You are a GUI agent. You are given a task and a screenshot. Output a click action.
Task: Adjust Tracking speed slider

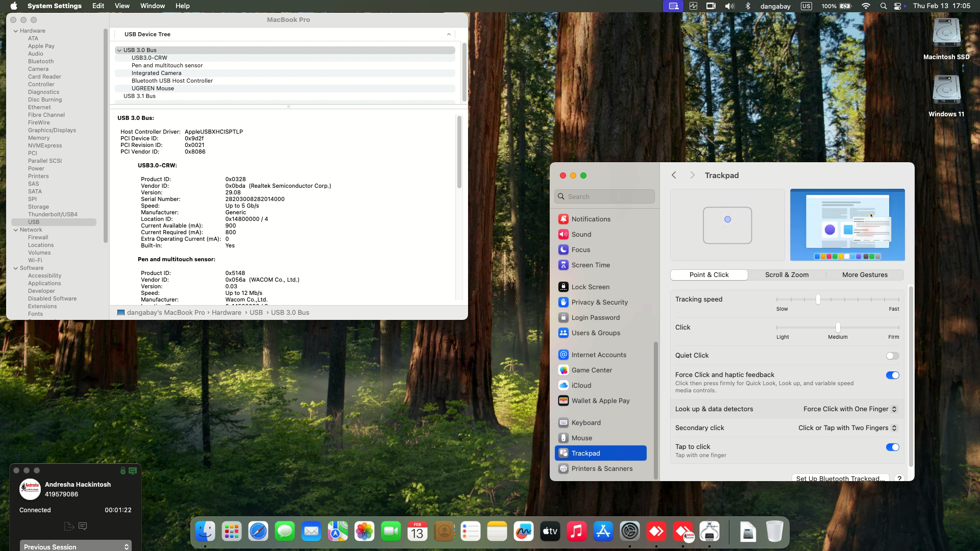(x=818, y=299)
